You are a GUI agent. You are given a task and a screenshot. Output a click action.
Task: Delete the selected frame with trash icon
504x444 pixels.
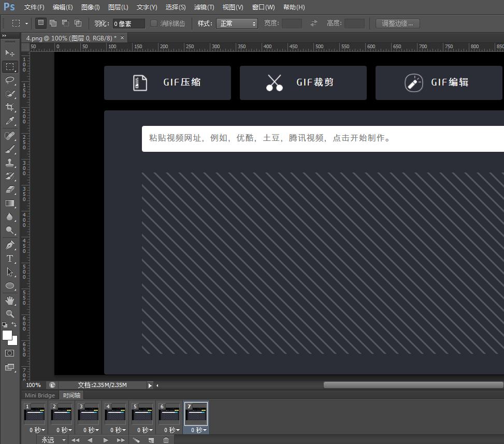(166, 440)
